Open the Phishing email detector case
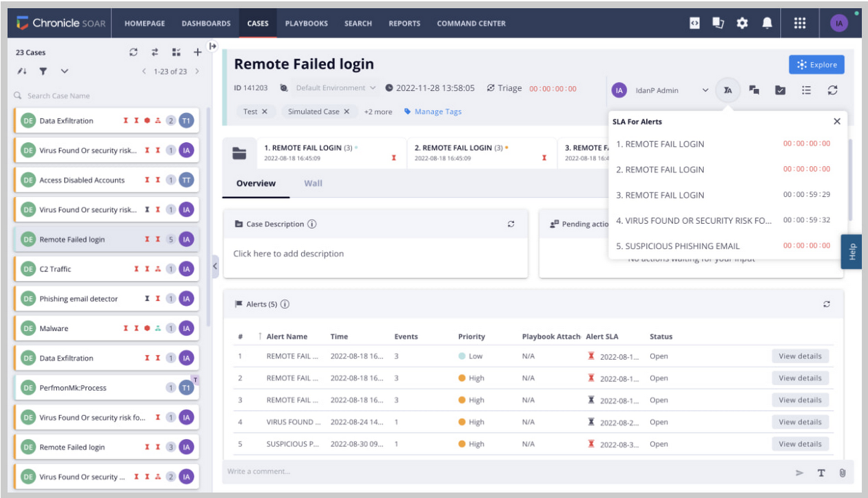This screenshot has width=868, height=498. (106, 299)
